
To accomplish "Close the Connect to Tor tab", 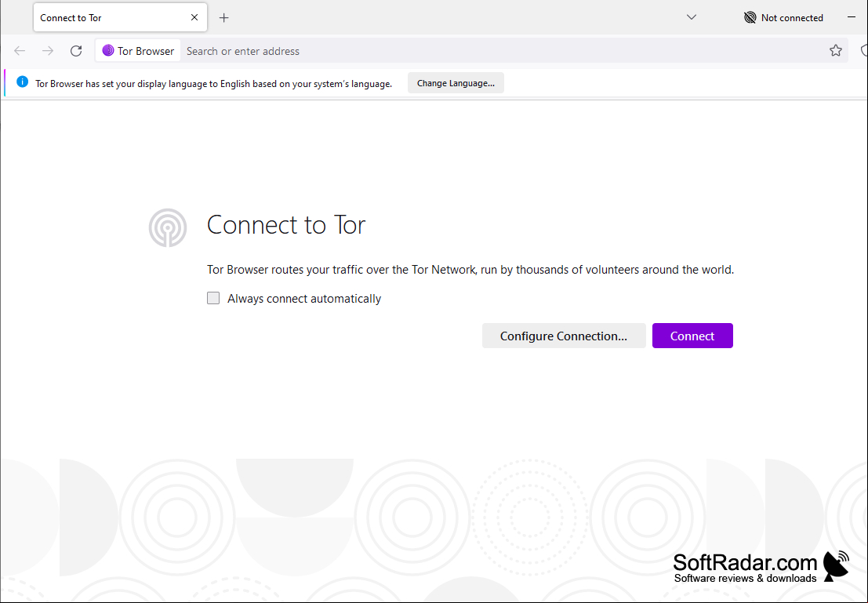I will (194, 17).
